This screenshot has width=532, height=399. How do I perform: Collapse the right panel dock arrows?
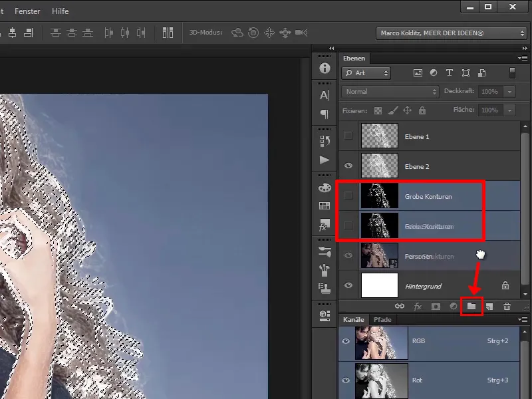(525, 48)
